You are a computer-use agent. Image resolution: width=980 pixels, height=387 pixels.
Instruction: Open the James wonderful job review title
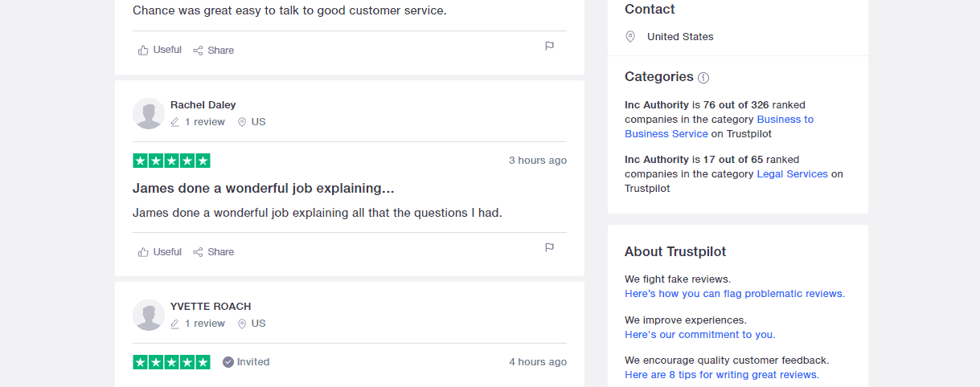(264, 188)
